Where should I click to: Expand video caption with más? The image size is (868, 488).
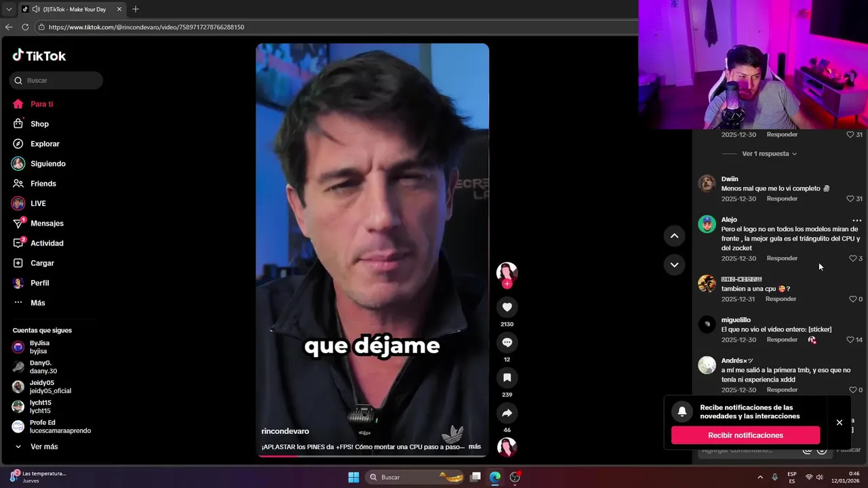tap(475, 447)
